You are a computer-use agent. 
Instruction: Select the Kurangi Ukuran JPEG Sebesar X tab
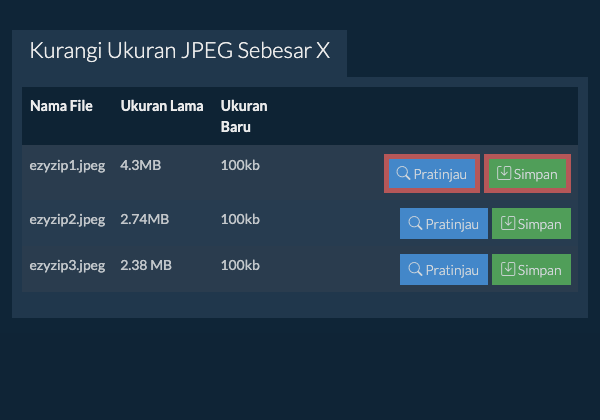pyautogui.click(x=180, y=52)
